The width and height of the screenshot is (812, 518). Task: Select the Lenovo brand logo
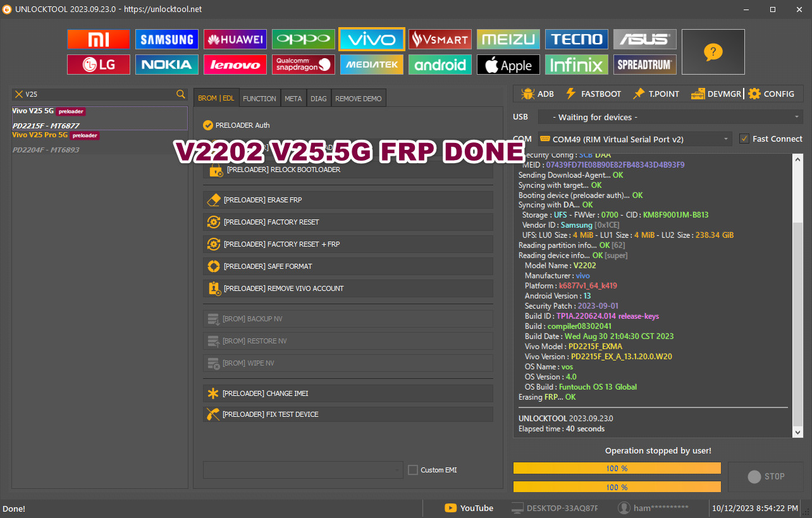tap(235, 65)
